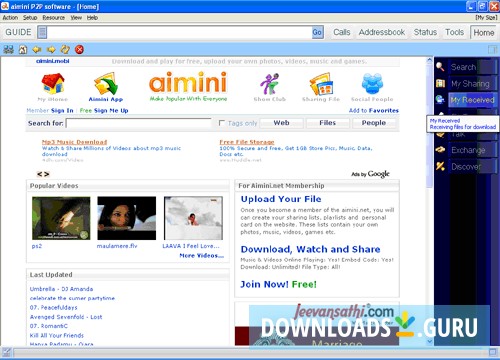Open 07. Peacefuldays entry
This screenshot has width=500, height=360.
point(53,307)
